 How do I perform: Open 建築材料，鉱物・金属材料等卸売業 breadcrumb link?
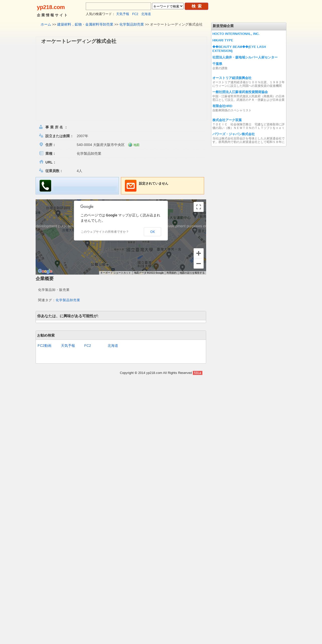(x=85, y=24)
